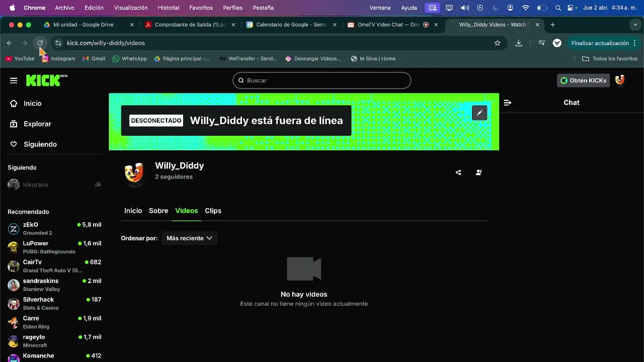Open the WhatsApp bookmark
Viewport: 644px width, 362px height.
click(x=130, y=59)
